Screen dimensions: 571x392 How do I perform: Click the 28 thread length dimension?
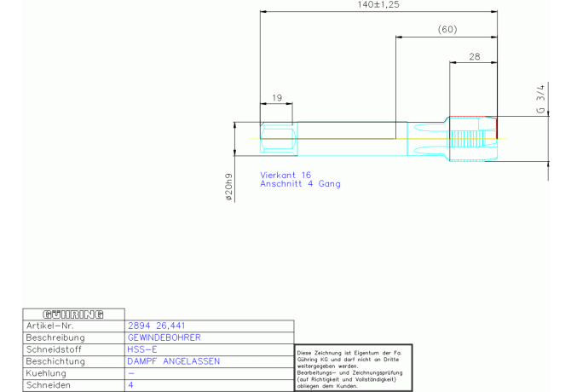coord(475,56)
